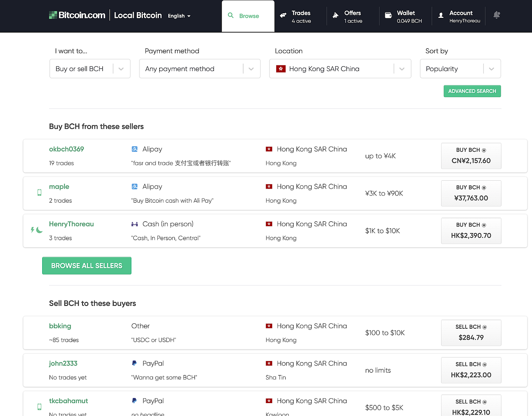Click BROWSE ALL SELLERS button
This screenshot has height=416, width=532.
tap(87, 266)
